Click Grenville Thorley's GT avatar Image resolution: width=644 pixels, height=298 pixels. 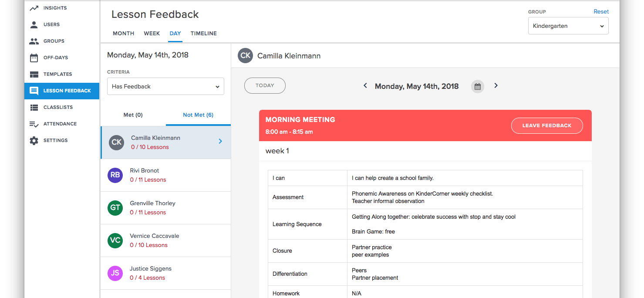click(115, 208)
